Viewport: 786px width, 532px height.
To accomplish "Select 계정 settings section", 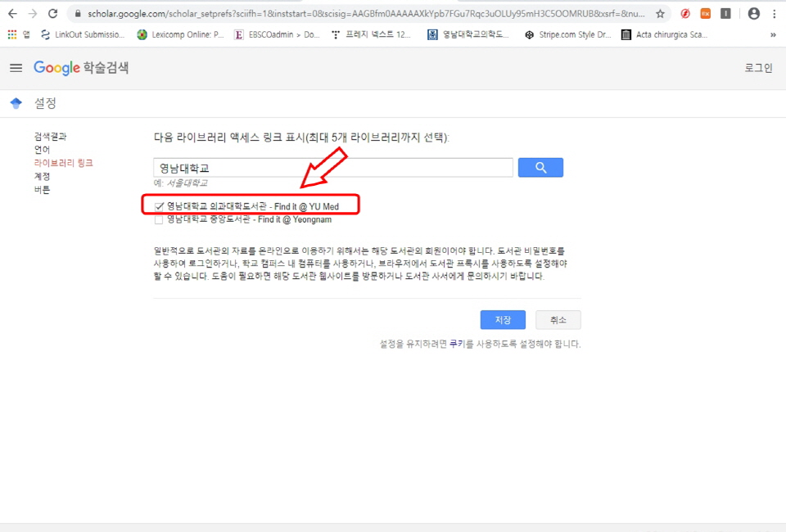I will 42,176.
